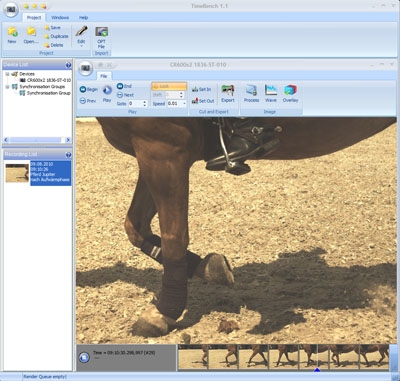Import an OPT File

pos(101,37)
